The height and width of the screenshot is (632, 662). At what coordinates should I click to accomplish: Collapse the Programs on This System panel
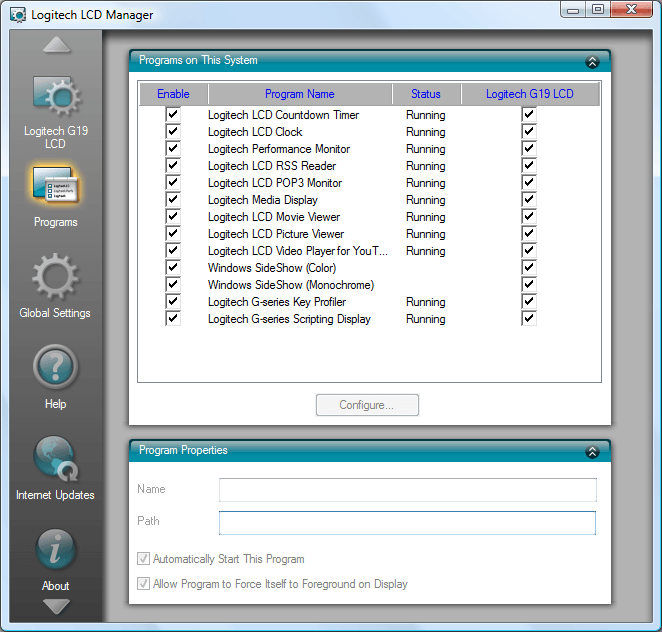click(592, 62)
